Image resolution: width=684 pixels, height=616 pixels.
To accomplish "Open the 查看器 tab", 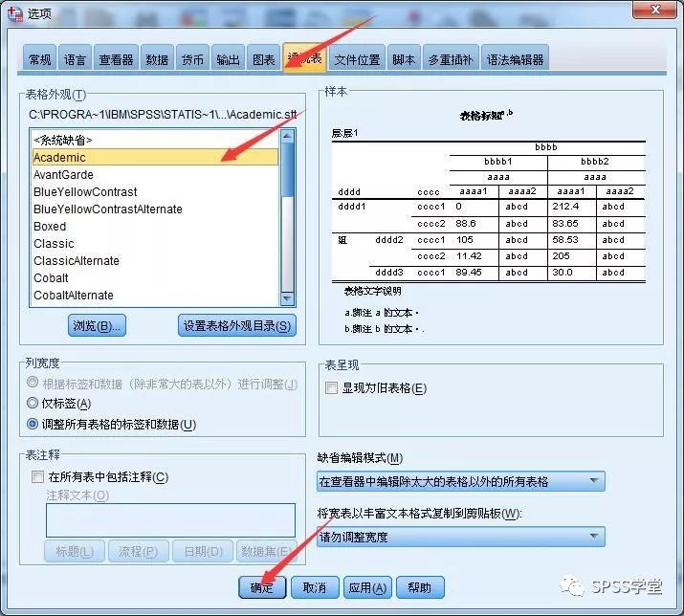I will [x=116, y=59].
